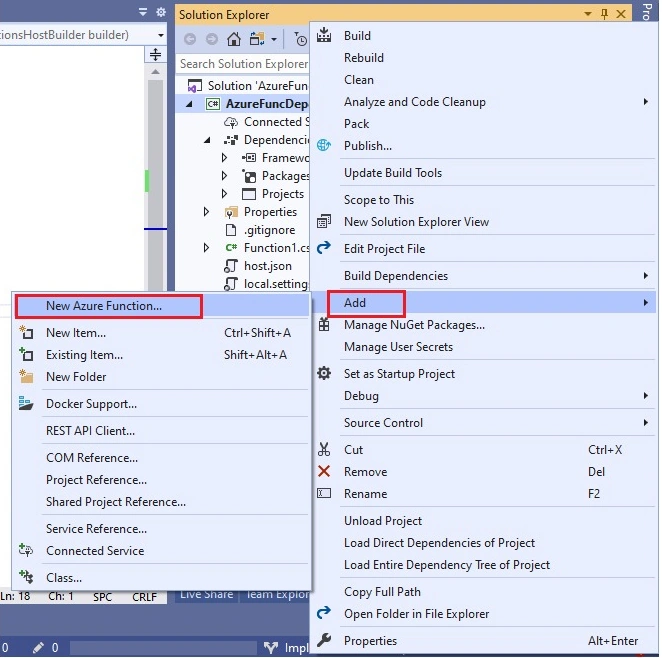Select Project Reference in Add submenu
This screenshot has width=662, height=658.
[96, 479]
